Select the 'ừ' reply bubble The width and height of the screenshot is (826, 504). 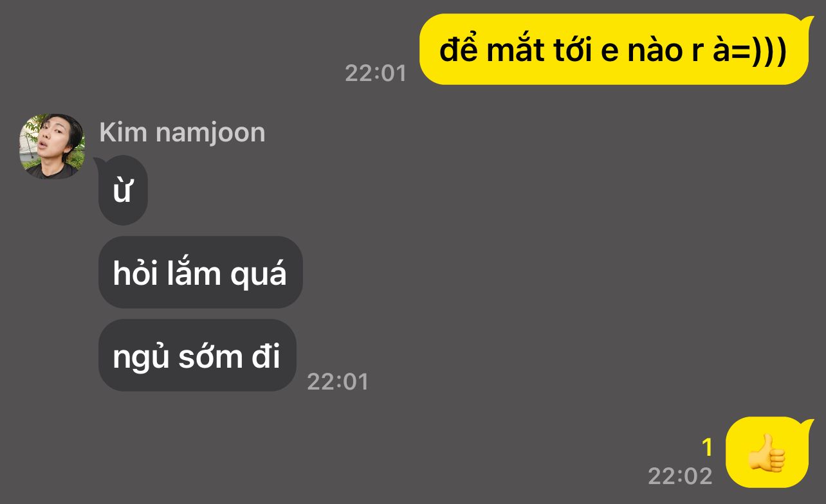tap(123, 190)
